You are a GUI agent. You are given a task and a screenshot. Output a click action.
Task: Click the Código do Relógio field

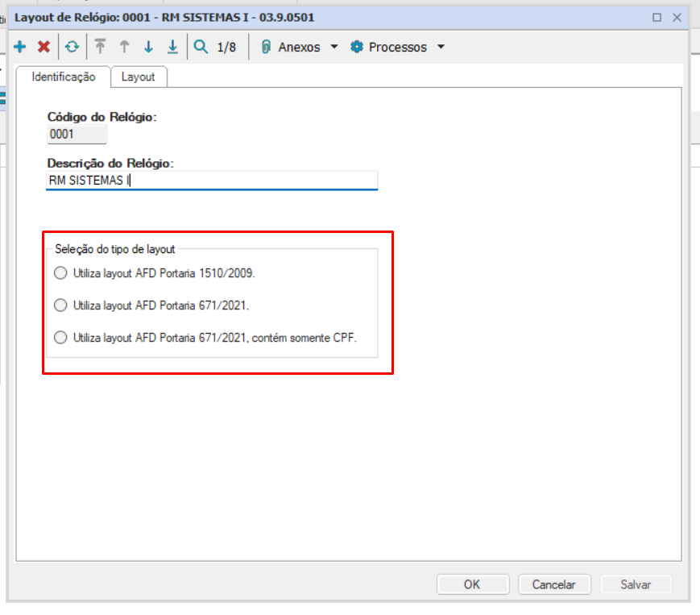tap(77, 135)
